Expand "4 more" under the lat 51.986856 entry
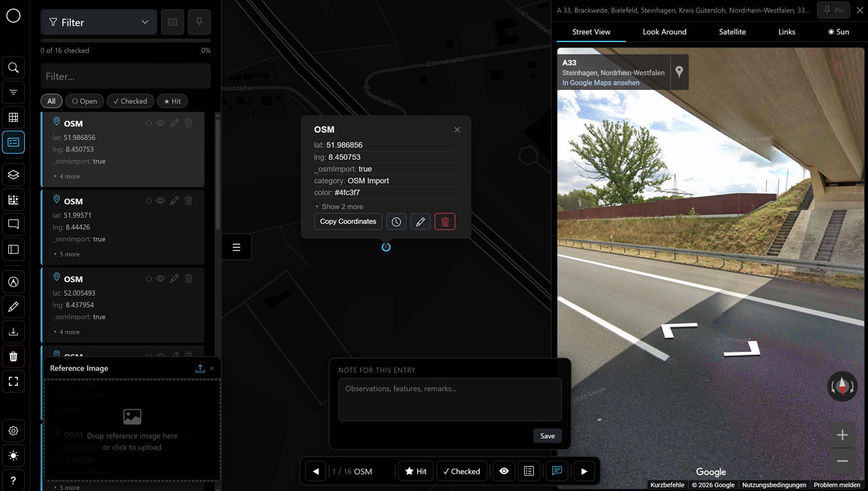Viewport: 868px width, 491px height. tap(67, 176)
